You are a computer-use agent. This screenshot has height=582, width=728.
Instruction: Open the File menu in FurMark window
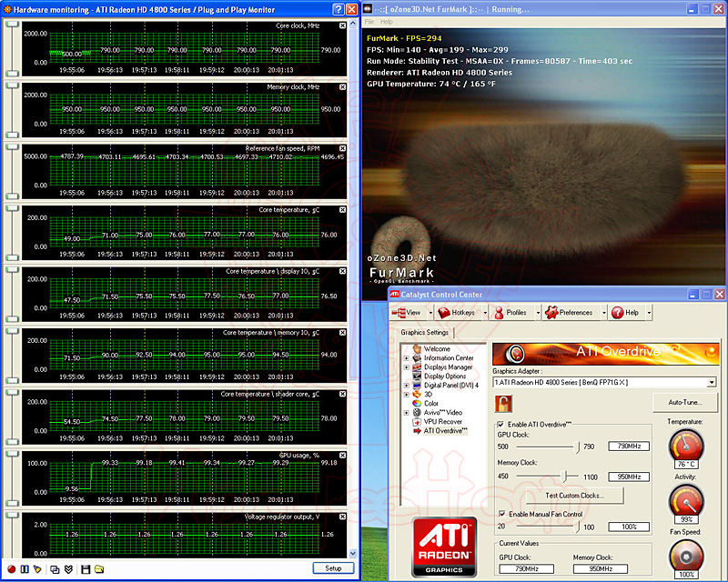369,22
